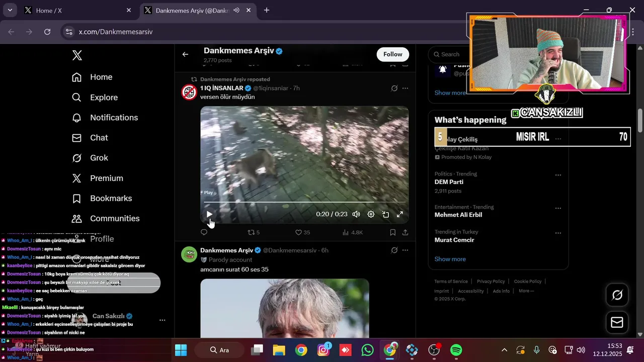Image resolution: width=644 pixels, height=362 pixels.
Task: Reply to the 1 IQ İNSANLAR post
Action: (204, 232)
